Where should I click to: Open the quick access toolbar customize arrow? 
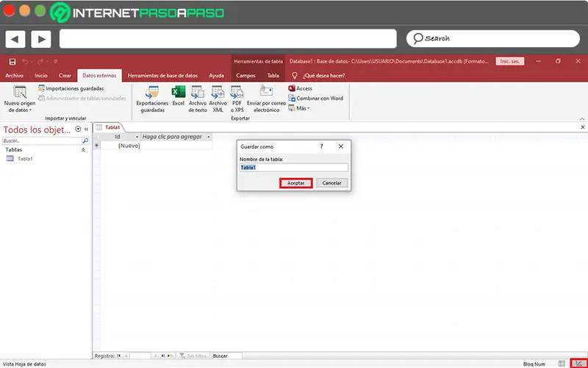56,62
